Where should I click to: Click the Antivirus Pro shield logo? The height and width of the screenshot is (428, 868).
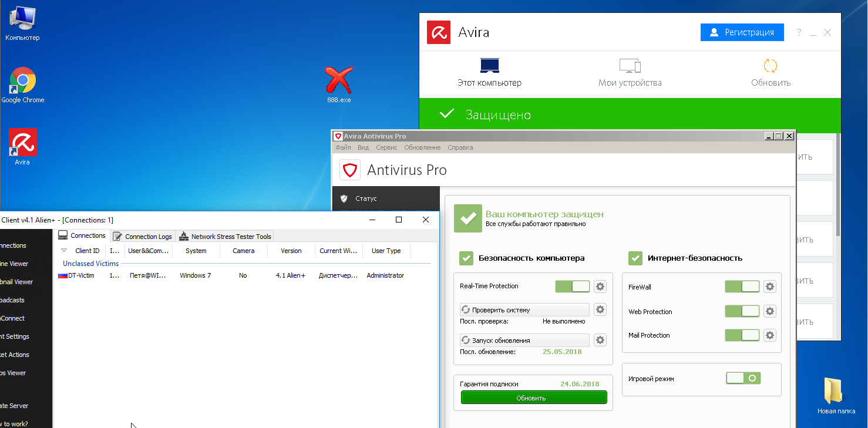click(351, 170)
